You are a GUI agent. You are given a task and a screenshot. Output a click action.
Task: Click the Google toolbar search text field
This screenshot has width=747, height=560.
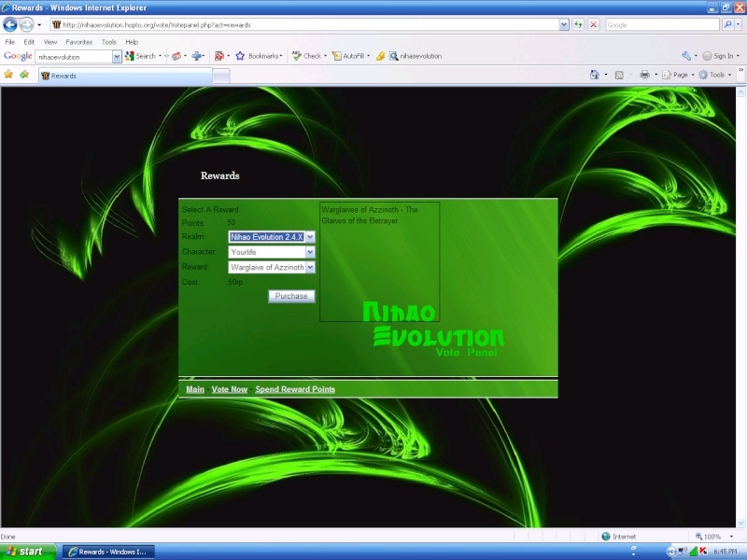[x=74, y=57]
